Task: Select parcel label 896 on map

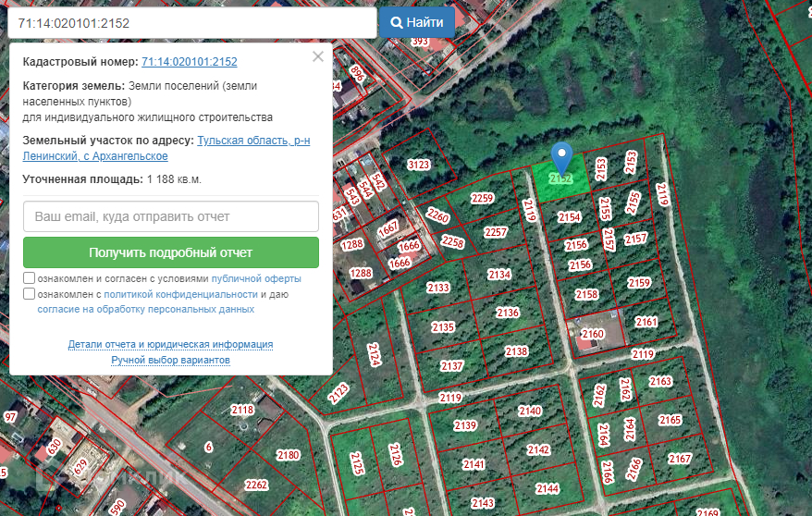Action: [x=357, y=73]
